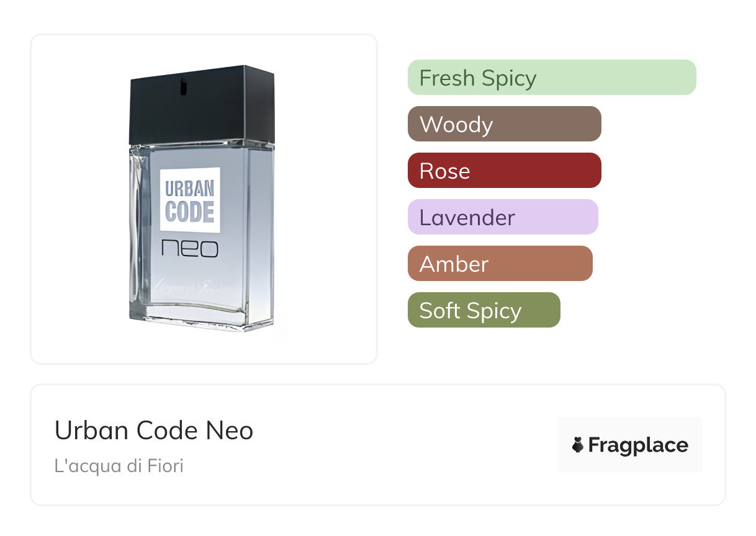
Task: Select the Woody accord bar
Action: 504,124
